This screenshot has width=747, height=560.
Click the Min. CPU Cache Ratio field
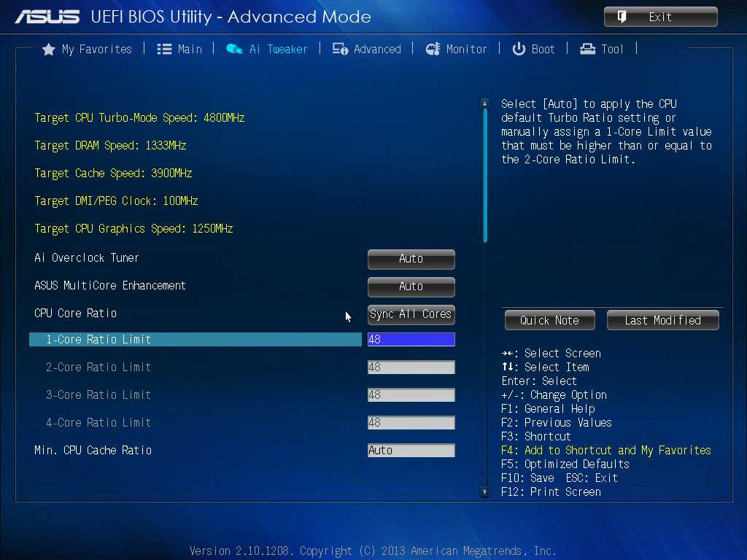[x=411, y=451]
